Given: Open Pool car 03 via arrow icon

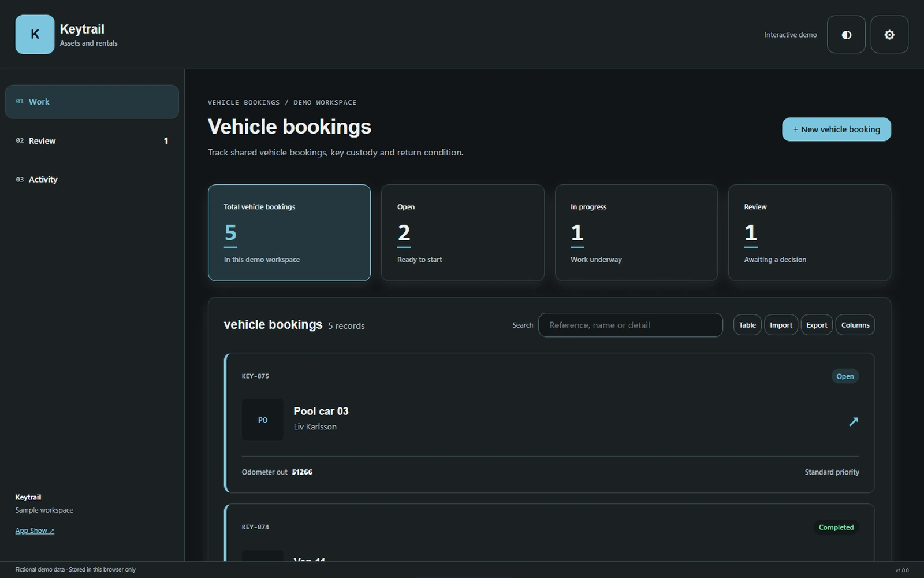Looking at the screenshot, I should pyautogui.click(x=854, y=421).
